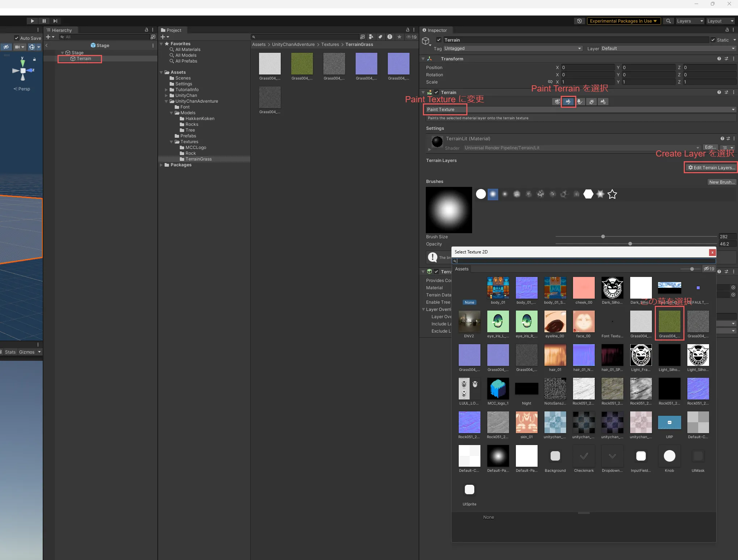
Task: Toggle the Auto Save checkbox
Action: pos(17,38)
